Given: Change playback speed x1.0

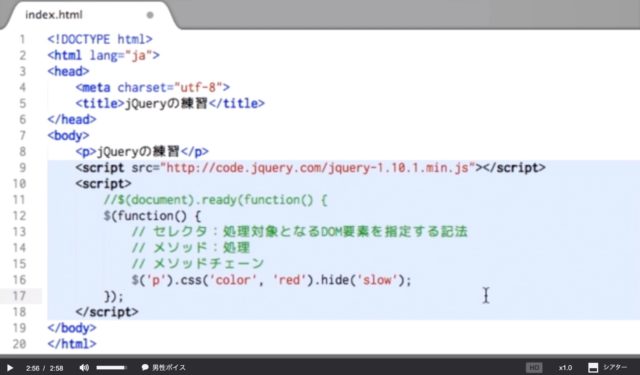Looking at the screenshot, I should (565, 368).
